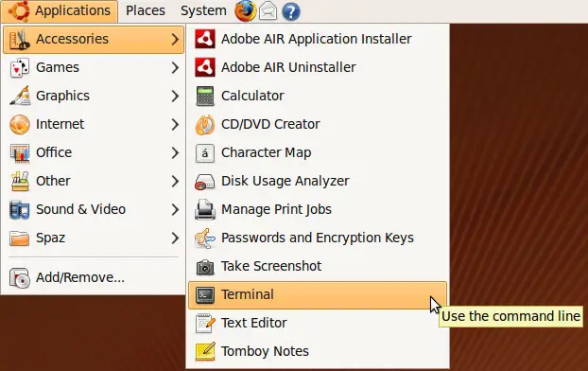Open the blue help question mark icon
The width and height of the screenshot is (588, 371).
point(291,11)
